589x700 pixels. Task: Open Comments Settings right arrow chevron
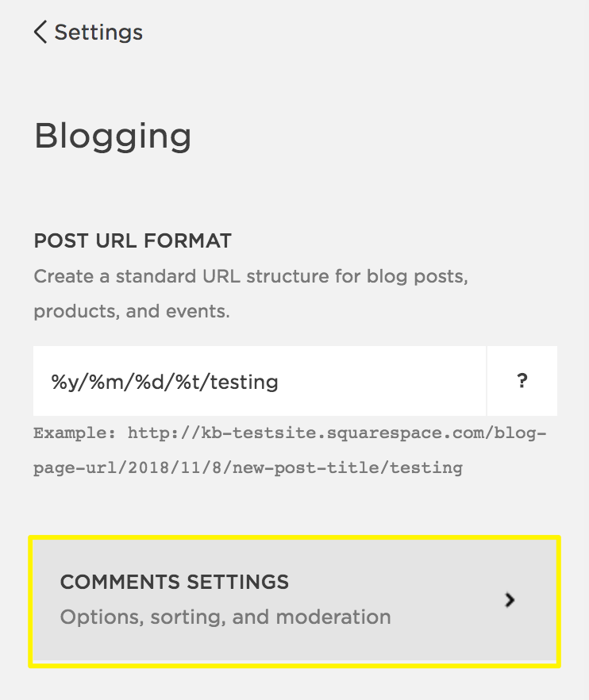510,600
